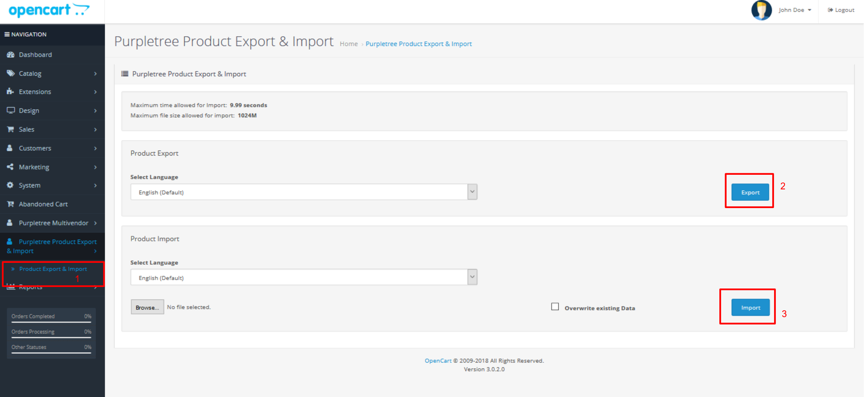Click the '9.99 seconds' value
Viewport: 868px width, 397px height.
pos(249,105)
